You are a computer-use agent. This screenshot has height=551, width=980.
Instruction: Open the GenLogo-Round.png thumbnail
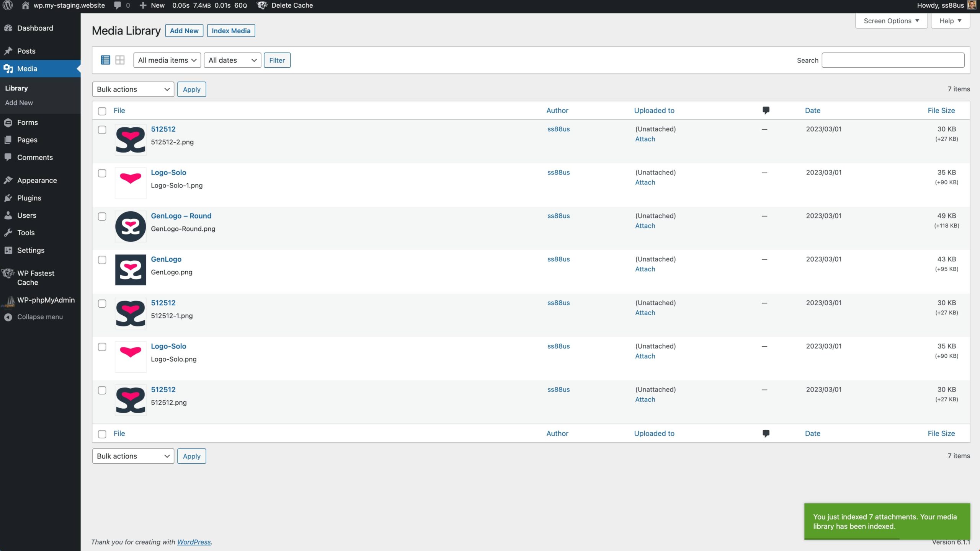click(131, 227)
